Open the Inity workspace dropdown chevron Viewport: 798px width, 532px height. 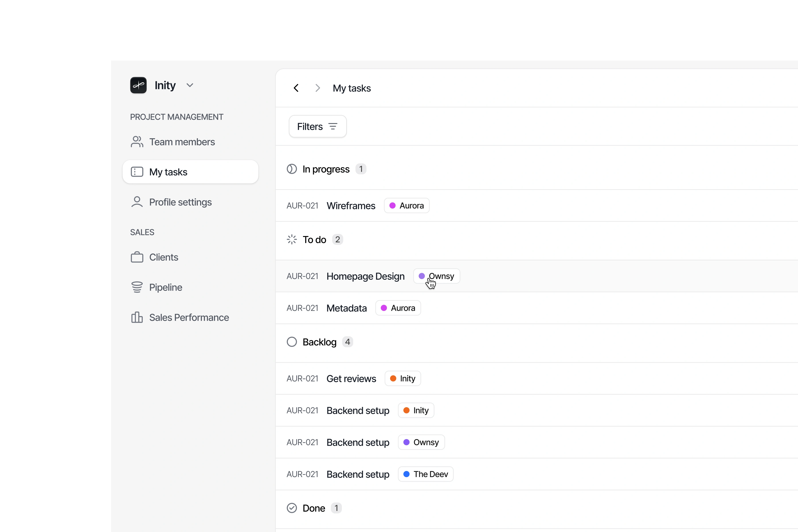click(190, 85)
